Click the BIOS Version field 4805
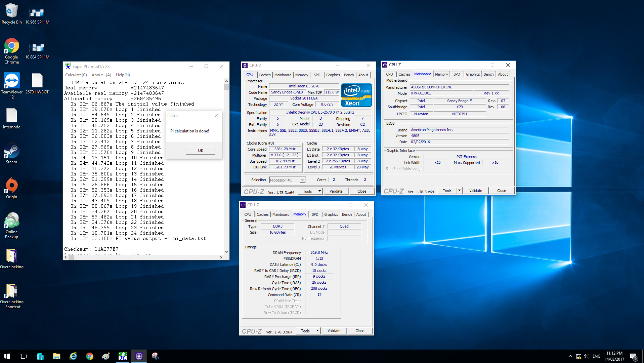This screenshot has width=644, height=363. pyautogui.click(x=459, y=136)
